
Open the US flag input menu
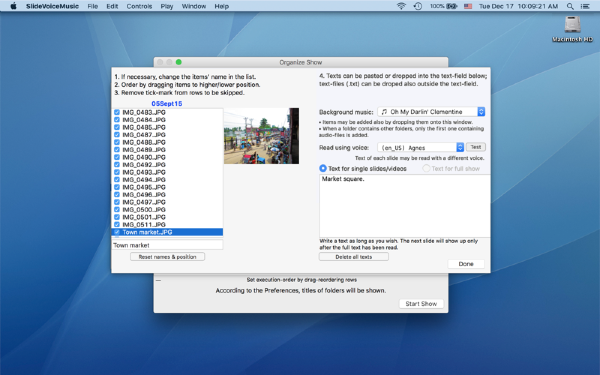(468, 6)
